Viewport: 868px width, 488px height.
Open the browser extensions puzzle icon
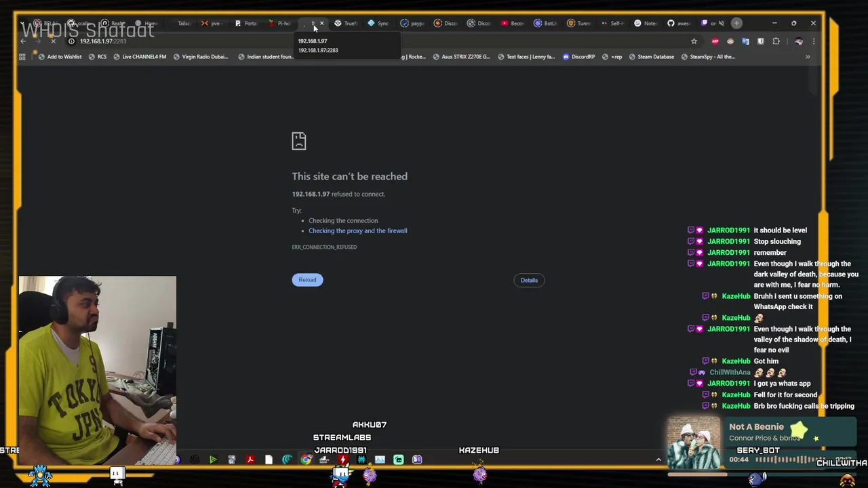[x=776, y=41]
